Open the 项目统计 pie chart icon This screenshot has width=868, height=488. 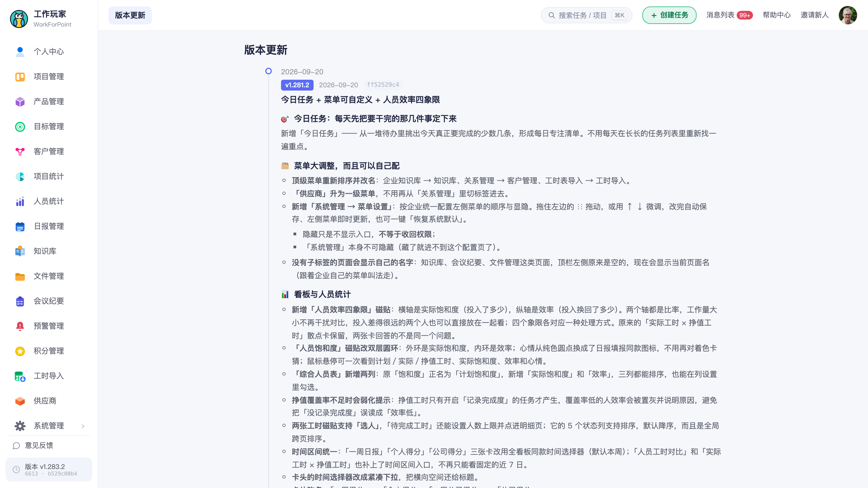tap(20, 176)
